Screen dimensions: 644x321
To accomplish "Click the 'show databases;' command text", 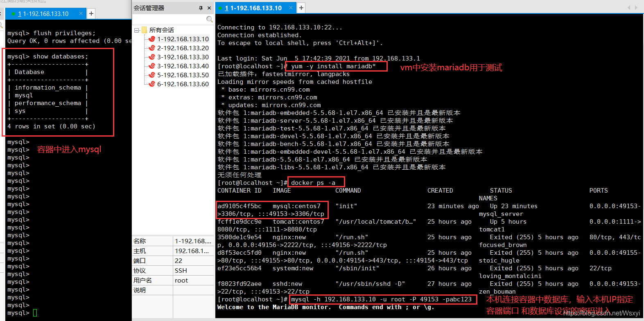I will click(x=61, y=56).
